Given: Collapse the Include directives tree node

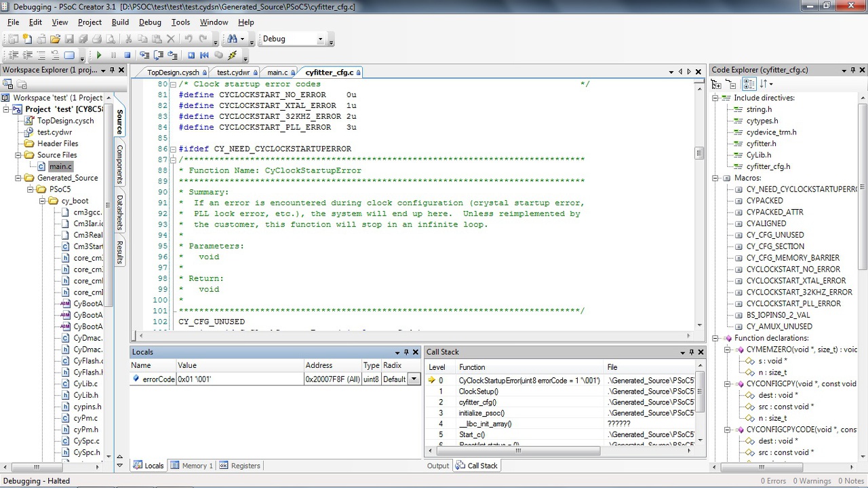Looking at the screenshot, I should [x=715, y=98].
